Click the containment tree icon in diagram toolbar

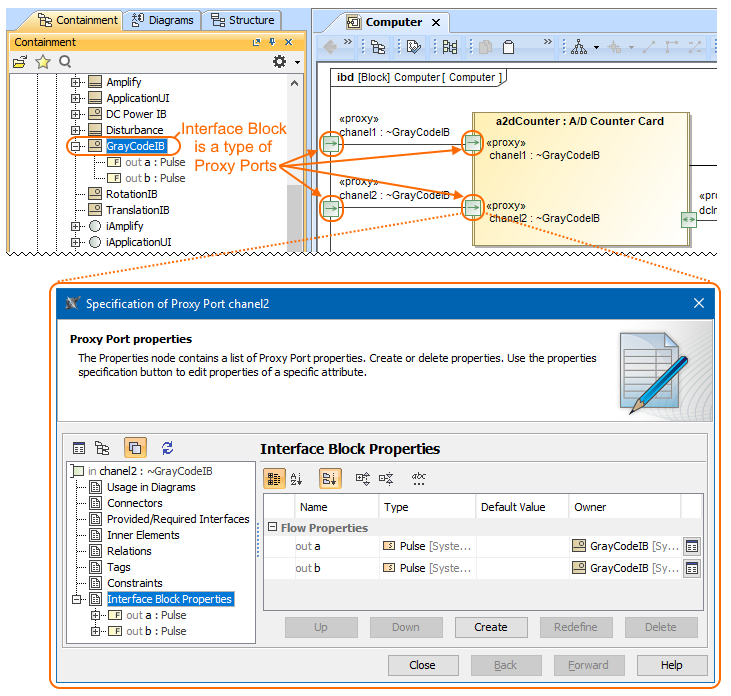coord(378,47)
